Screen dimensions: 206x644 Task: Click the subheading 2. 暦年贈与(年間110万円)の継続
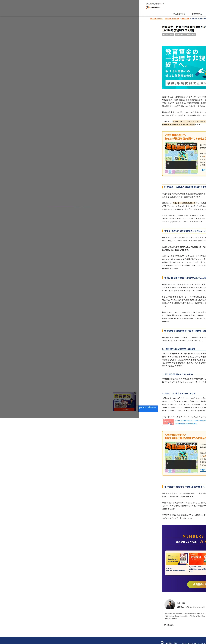tap(177, 374)
